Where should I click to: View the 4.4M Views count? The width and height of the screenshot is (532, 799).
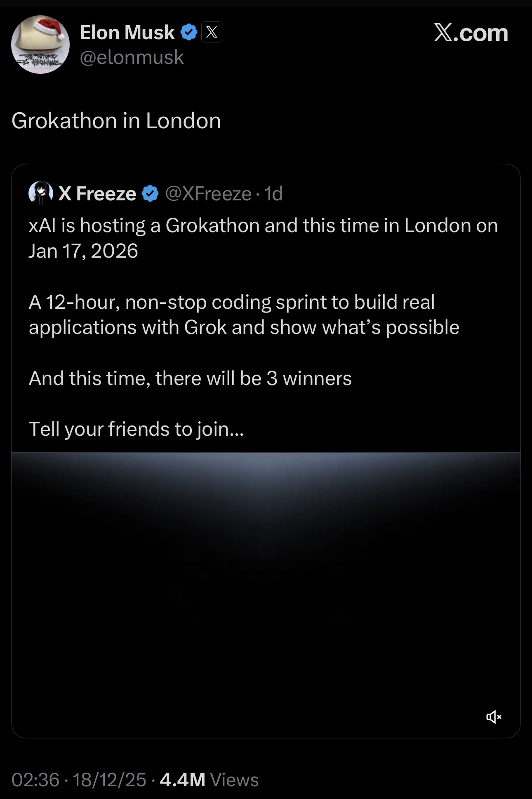[209, 780]
